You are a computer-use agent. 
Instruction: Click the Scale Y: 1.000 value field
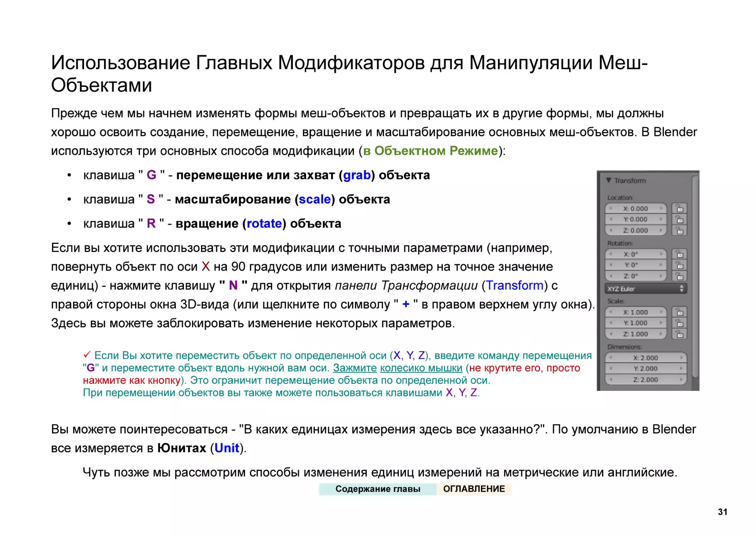(636, 323)
